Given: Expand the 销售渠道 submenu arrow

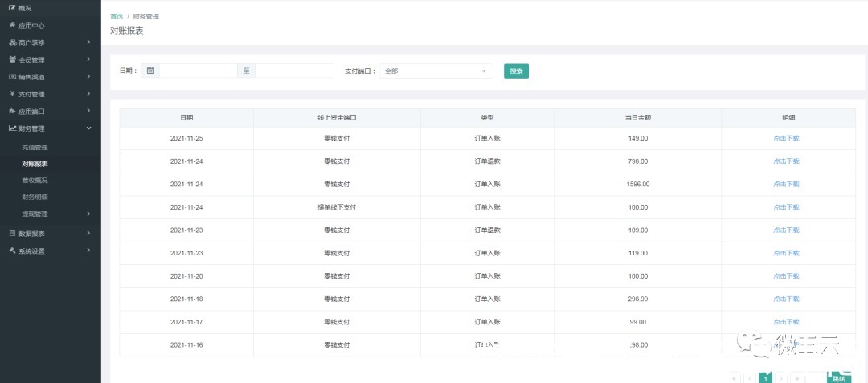Looking at the screenshot, I should coord(88,77).
